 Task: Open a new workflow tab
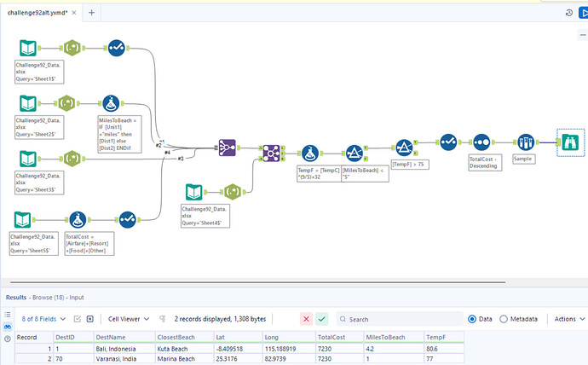pos(91,12)
